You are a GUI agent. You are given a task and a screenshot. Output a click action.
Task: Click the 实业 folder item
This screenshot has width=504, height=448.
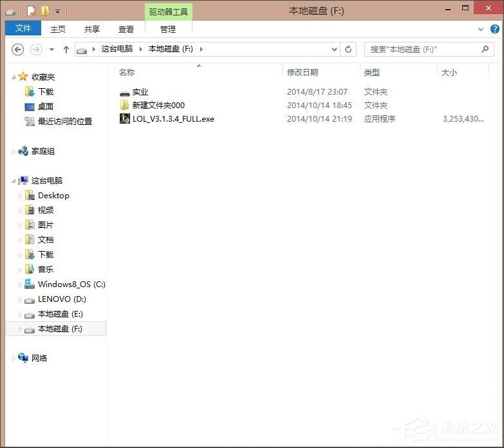[140, 92]
